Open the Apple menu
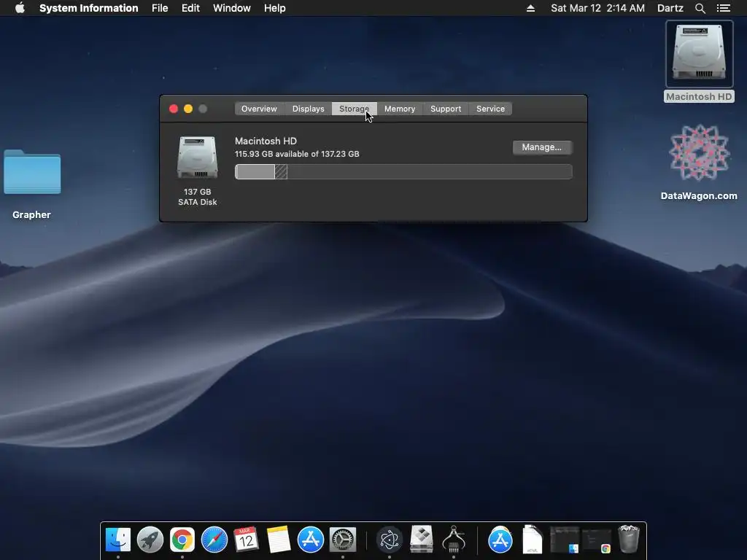 20,8
